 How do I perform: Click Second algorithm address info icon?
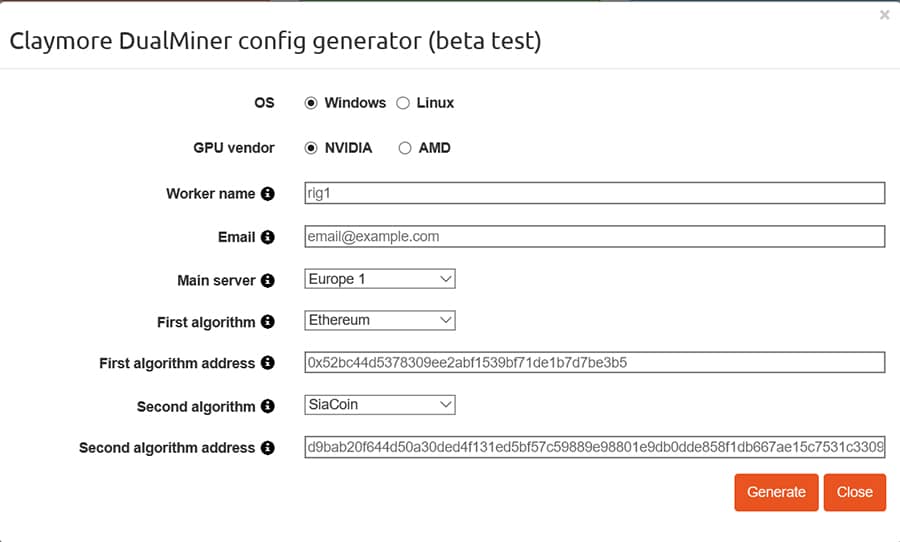point(267,448)
